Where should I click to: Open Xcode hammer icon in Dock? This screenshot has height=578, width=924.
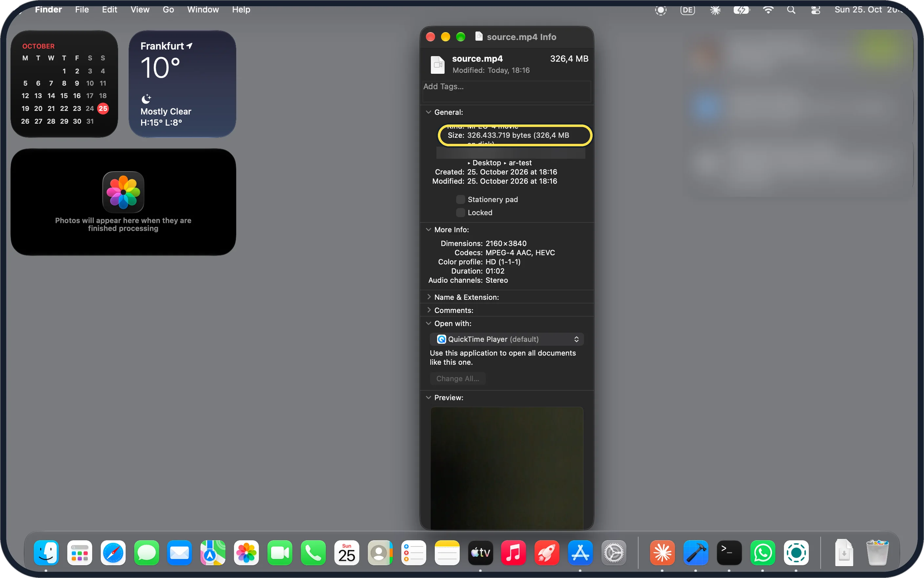coord(696,553)
